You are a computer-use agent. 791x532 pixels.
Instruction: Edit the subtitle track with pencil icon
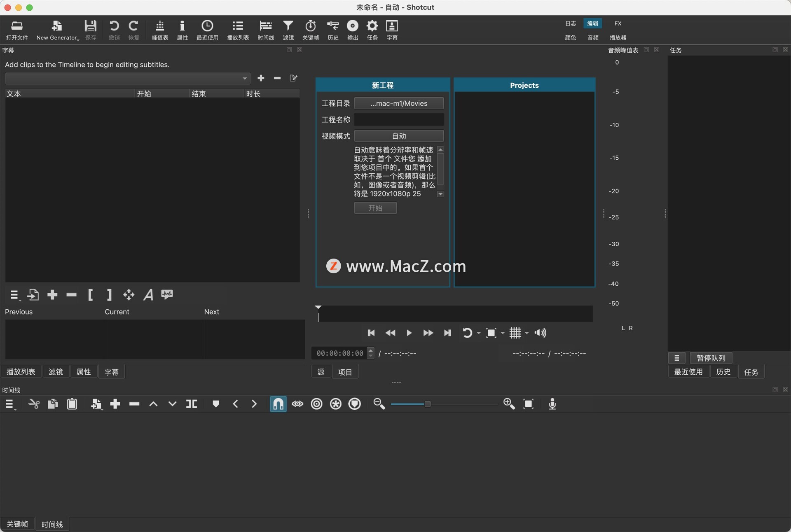pos(293,78)
